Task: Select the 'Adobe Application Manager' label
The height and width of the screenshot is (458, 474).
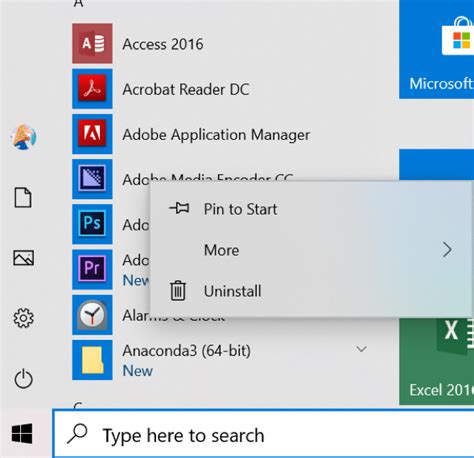Action: pyautogui.click(x=216, y=135)
